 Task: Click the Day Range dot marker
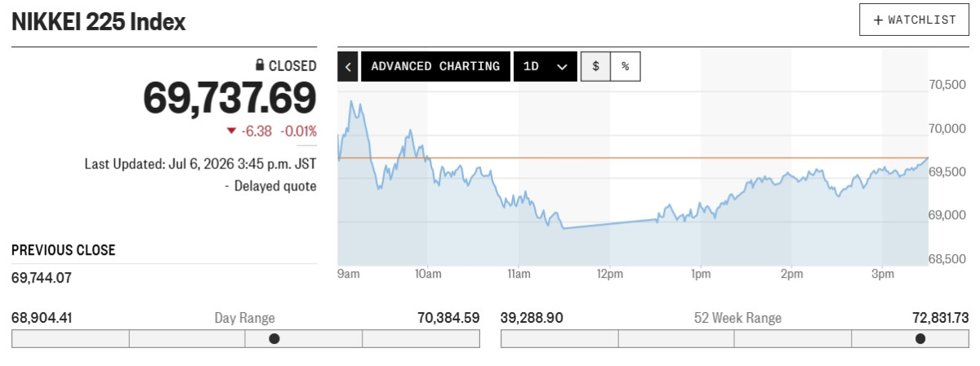[x=274, y=338]
